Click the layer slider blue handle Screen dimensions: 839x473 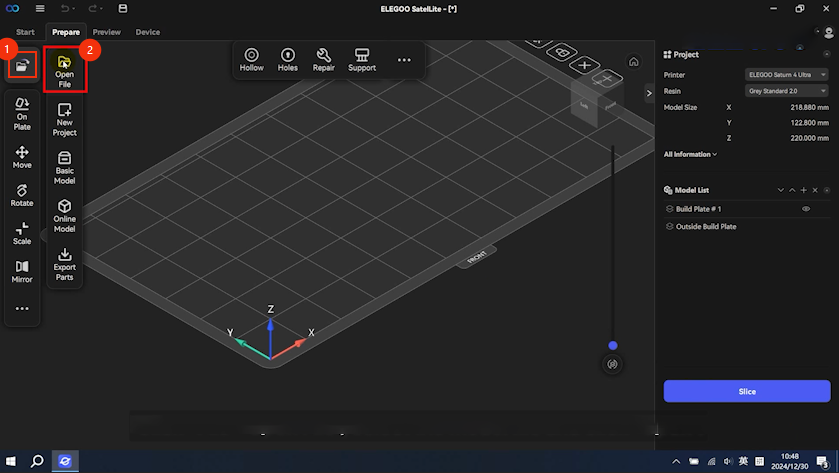tap(613, 345)
